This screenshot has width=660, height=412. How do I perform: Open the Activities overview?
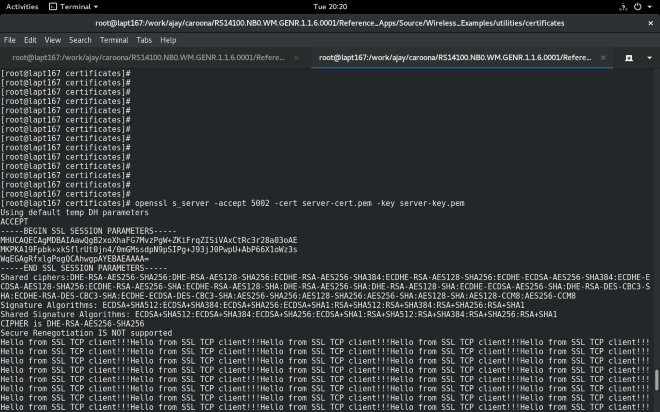pos(22,6)
